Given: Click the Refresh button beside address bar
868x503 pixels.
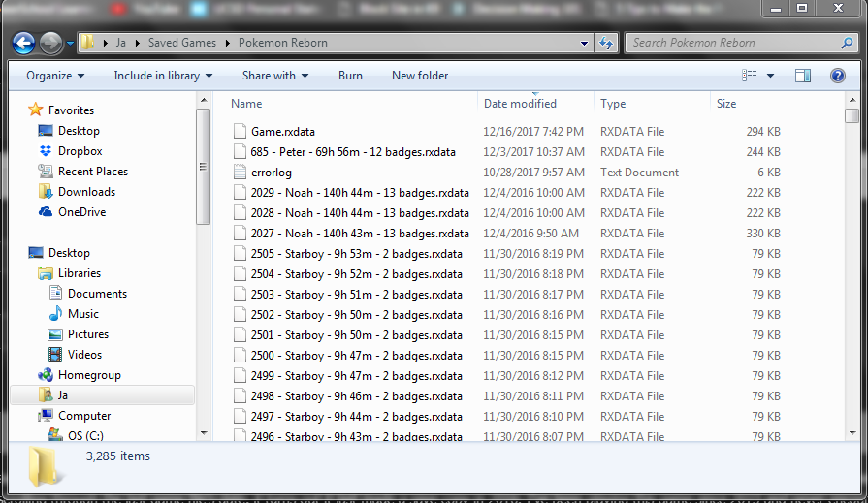Looking at the screenshot, I should point(607,44).
